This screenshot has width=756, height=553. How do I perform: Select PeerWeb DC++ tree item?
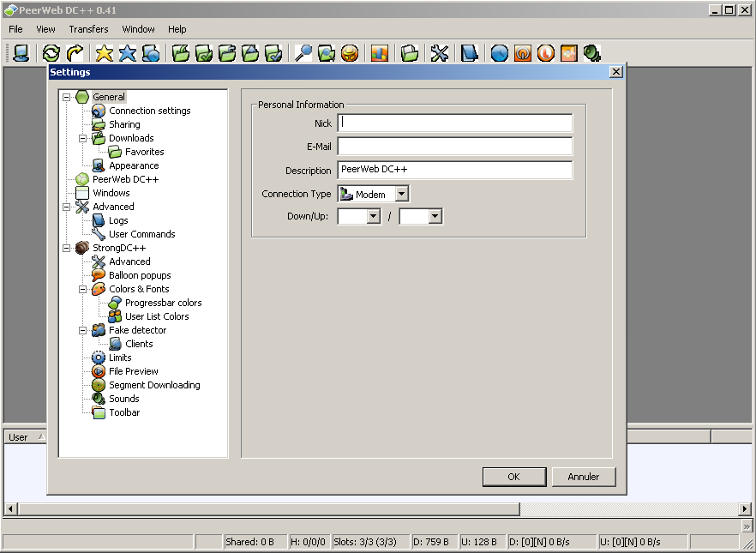click(125, 179)
